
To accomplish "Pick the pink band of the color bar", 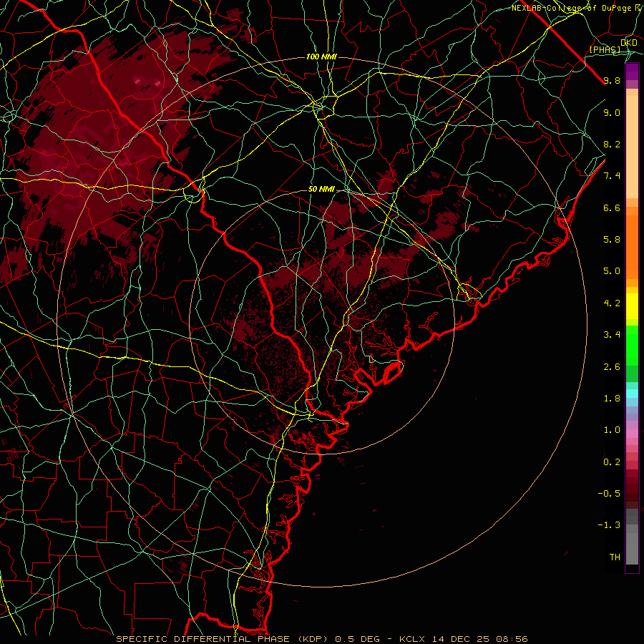I will click(632, 434).
